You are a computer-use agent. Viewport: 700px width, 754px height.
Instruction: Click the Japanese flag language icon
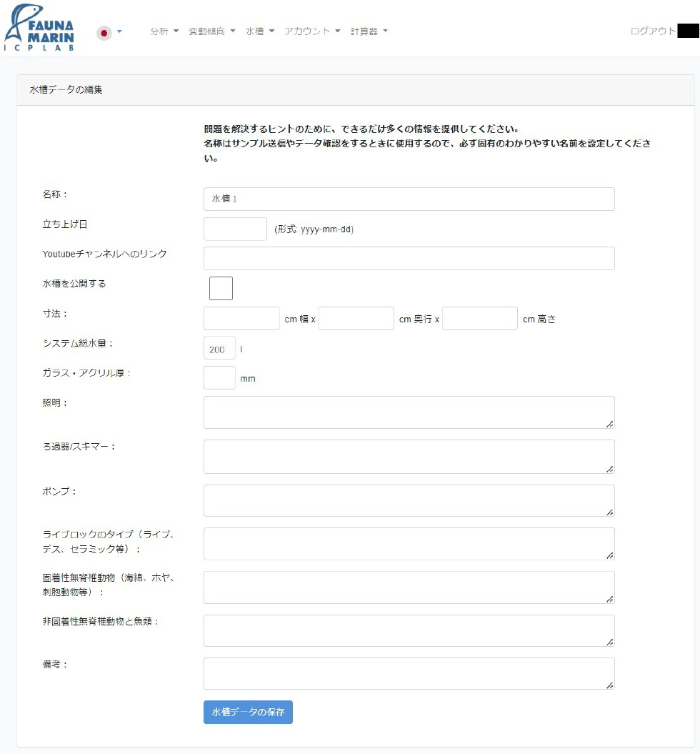coord(104,32)
